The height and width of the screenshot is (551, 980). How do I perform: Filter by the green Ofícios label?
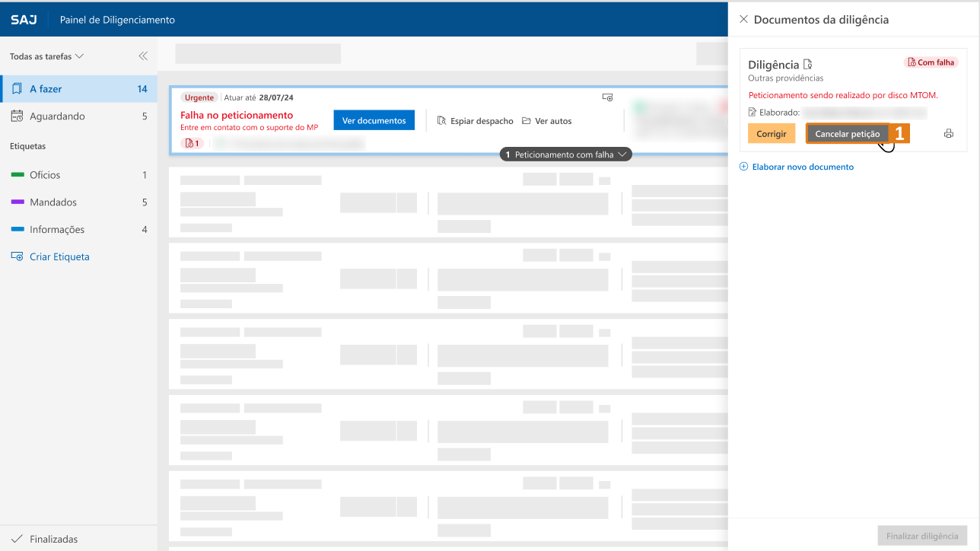(x=44, y=175)
